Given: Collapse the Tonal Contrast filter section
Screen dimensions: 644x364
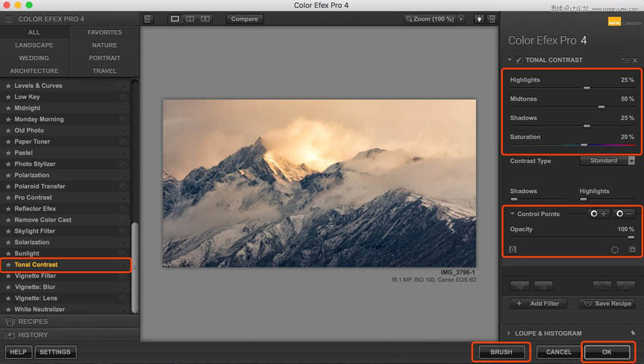Looking at the screenshot, I should (x=509, y=60).
